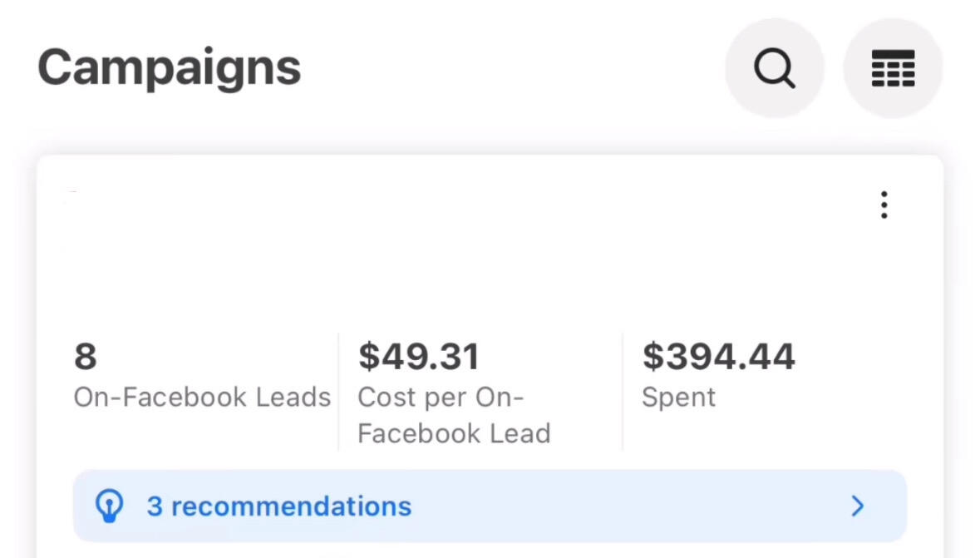Tap the 'Facebook Lead' second line of cost label

[454, 433]
